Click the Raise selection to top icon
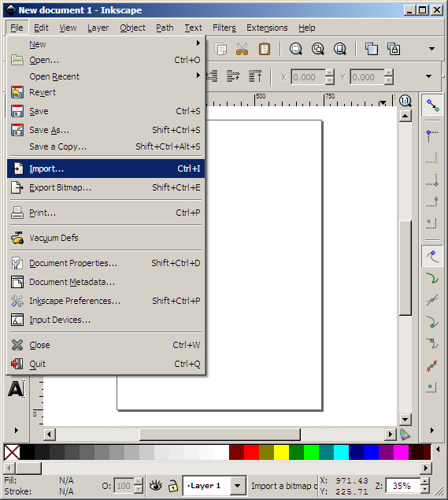This screenshot has width=448, height=500. point(255,76)
